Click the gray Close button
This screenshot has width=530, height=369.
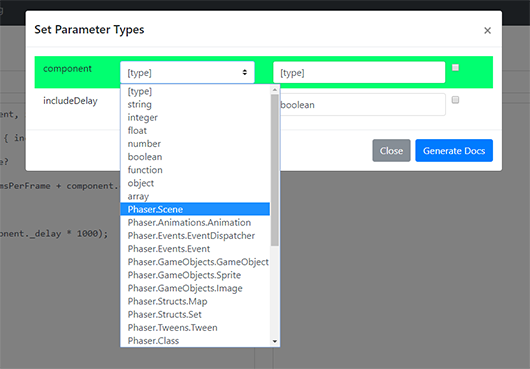(x=391, y=150)
